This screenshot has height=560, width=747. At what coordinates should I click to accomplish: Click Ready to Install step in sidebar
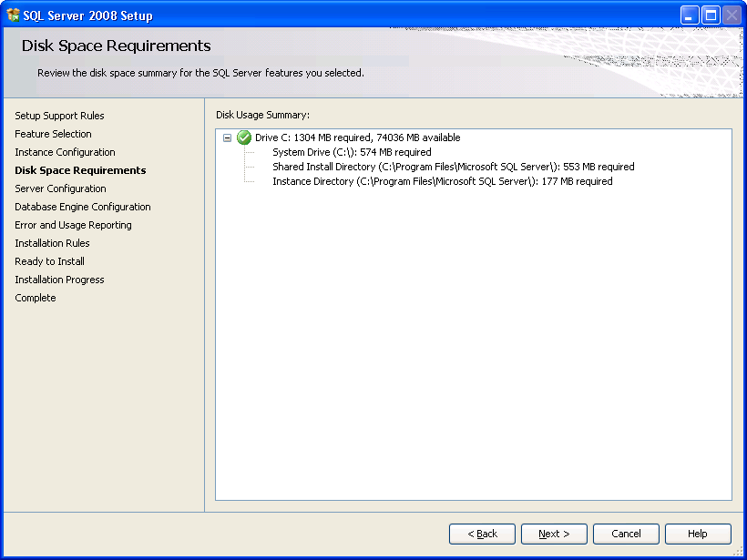[x=49, y=261]
